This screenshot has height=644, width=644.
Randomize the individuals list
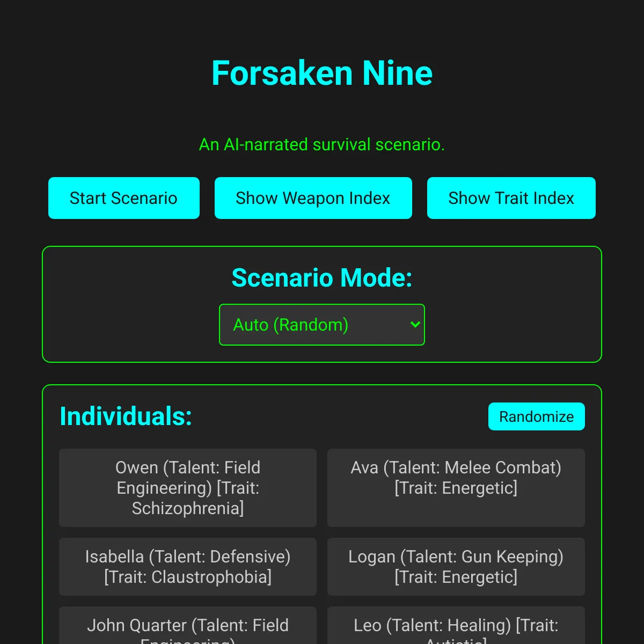tap(537, 416)
